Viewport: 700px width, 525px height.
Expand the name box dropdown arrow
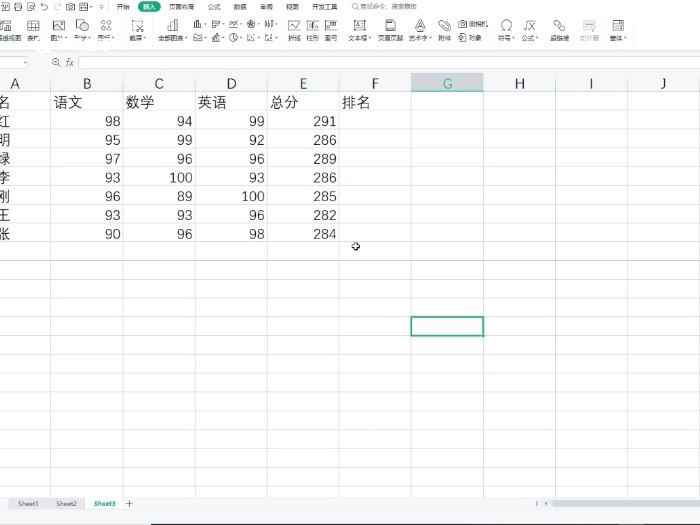coord(25,62)
